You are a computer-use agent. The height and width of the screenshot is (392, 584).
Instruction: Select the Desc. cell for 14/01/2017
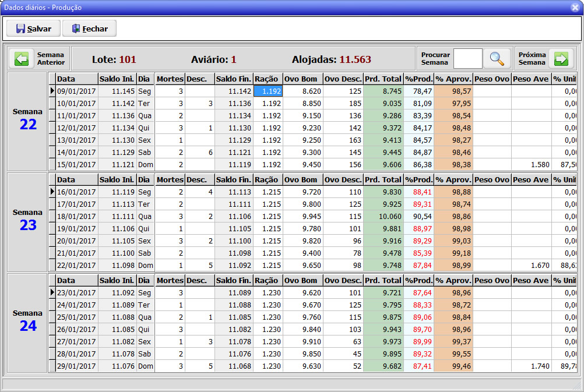click(199, 152)
